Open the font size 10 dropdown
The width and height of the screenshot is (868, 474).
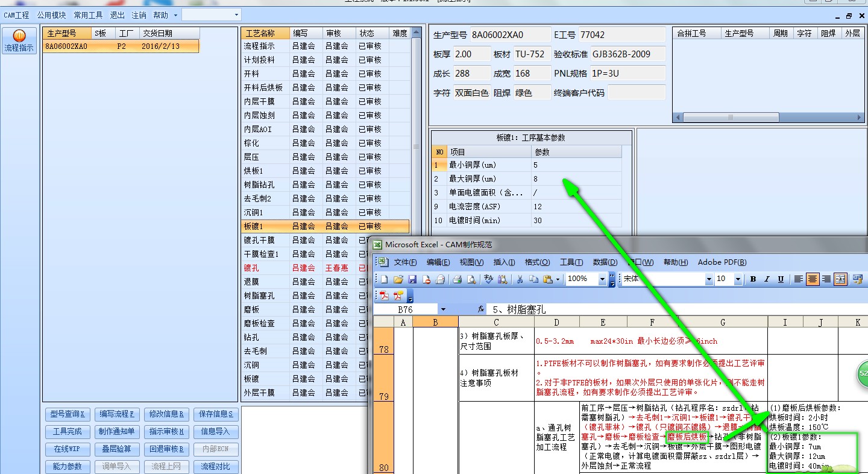coord(738,279)
